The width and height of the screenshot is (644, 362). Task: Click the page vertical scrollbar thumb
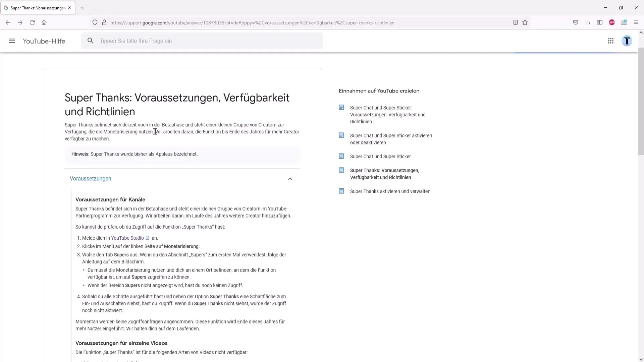point(641,101)
